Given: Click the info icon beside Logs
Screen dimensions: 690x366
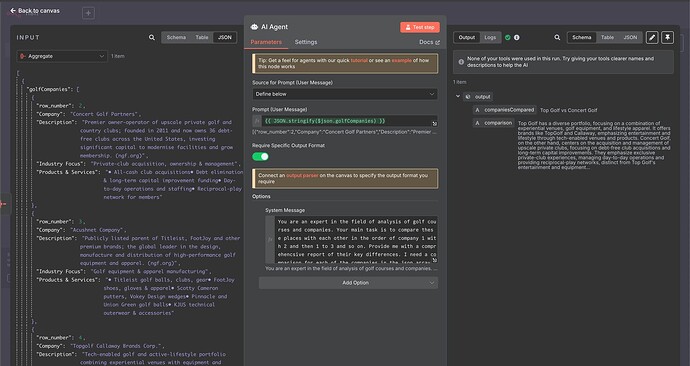Looking at the screenshot, I should point(517,38).
